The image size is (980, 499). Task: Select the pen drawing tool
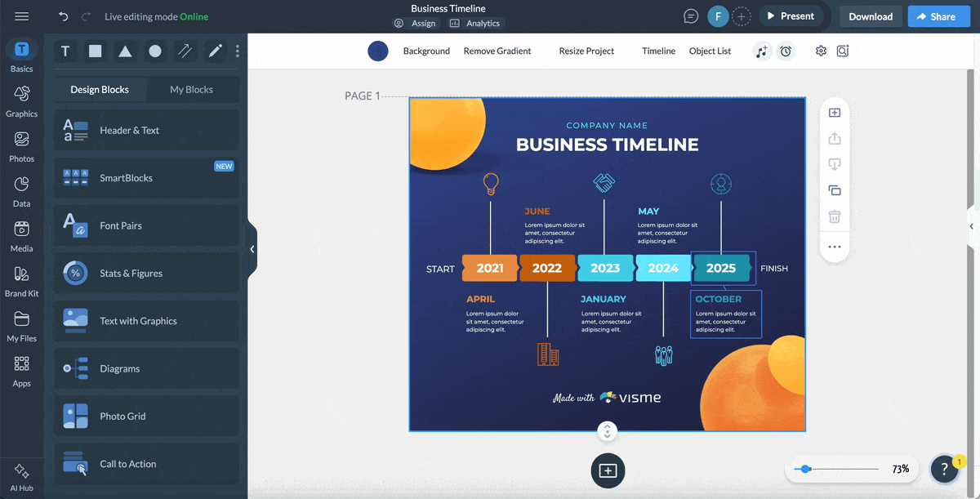(x=215, y=51)
